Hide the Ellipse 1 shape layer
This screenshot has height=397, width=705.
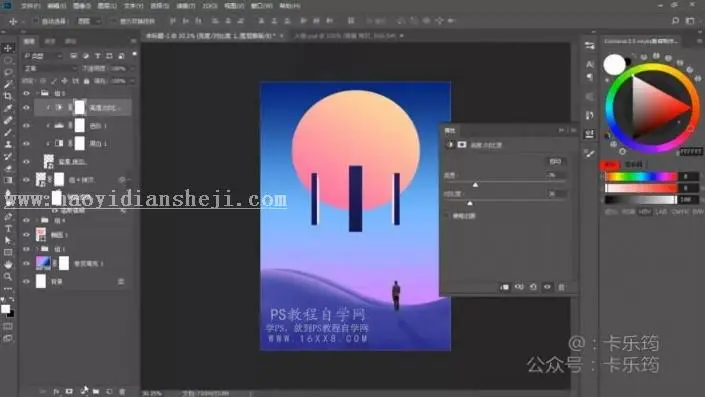[27, 235]
